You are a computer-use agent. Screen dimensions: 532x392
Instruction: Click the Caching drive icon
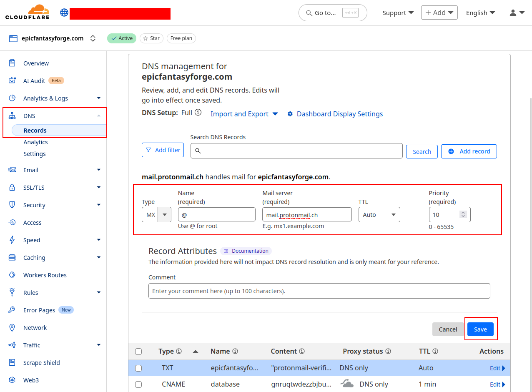click(12, 257)
